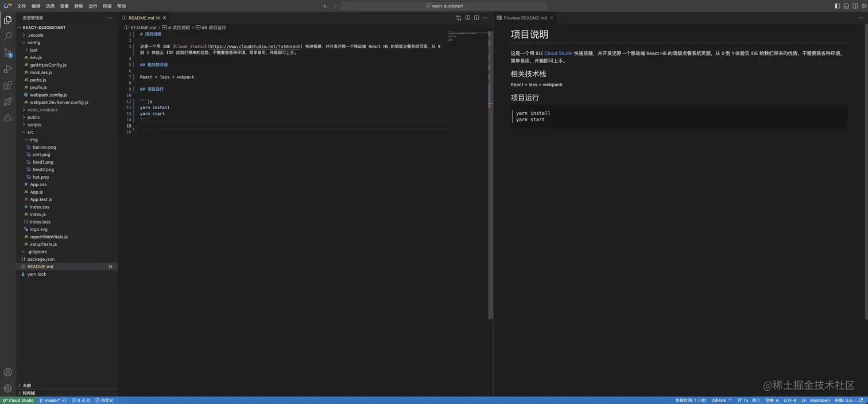Open the Manage gear icon
Screen dimensions: 868x404
8,388
